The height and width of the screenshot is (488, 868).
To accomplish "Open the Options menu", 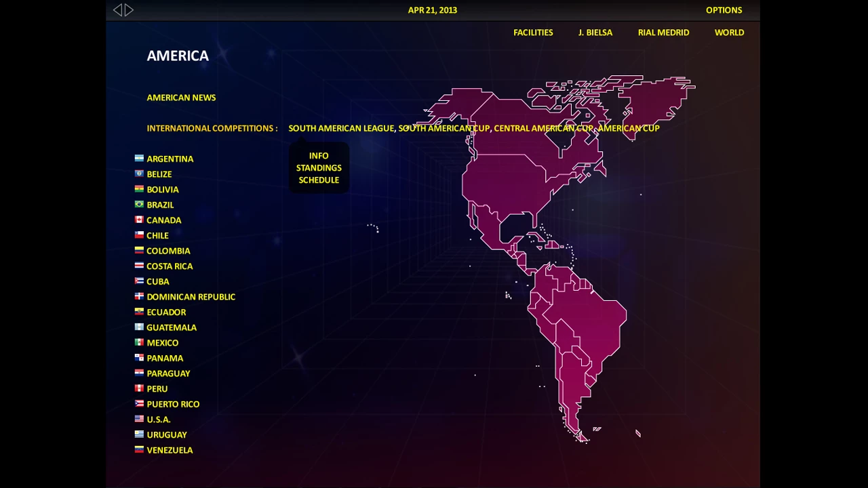I will [724, 10].
